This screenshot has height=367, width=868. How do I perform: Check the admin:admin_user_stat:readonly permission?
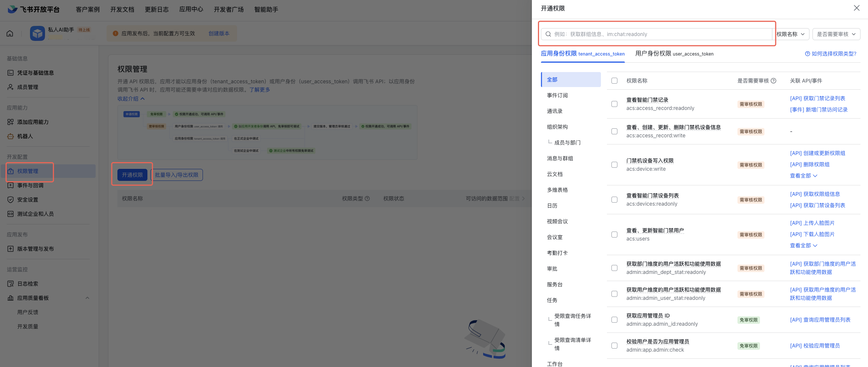(x=614, y=294)
